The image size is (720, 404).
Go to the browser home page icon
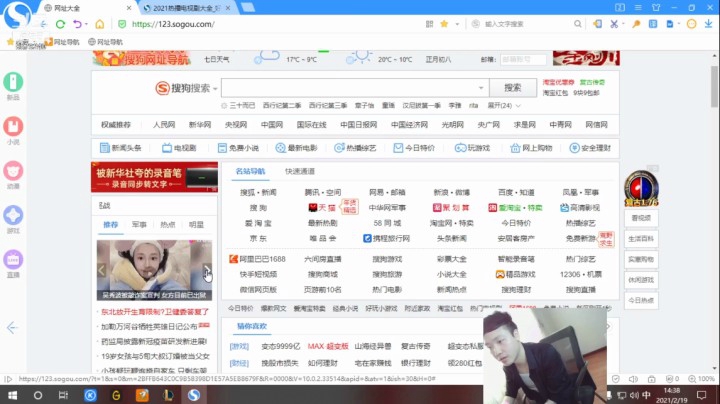[100, 24]
